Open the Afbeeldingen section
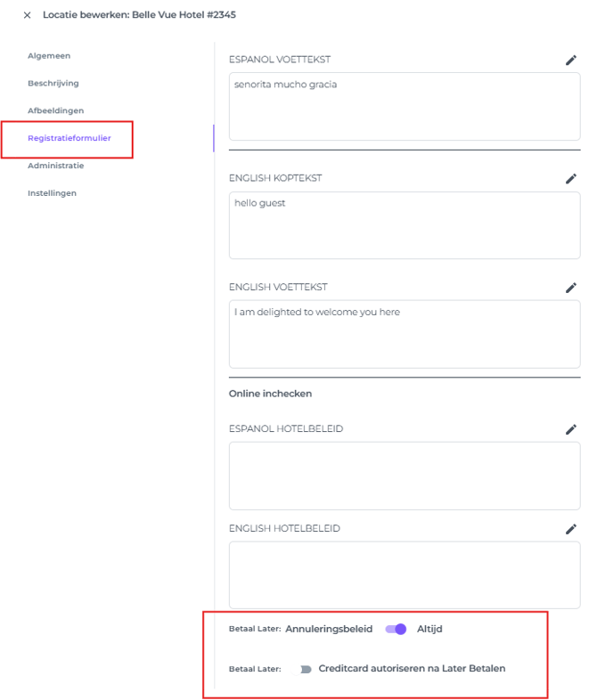Image resolution: width=597 pixels, height=700 pixels. (x=55, y=110)
